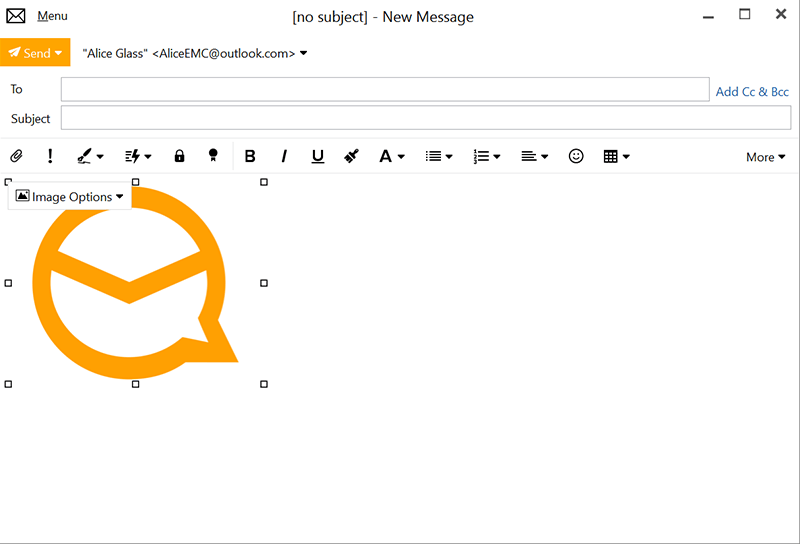Toggle italic formatting
Image resolution: width=800 pixels, height=544 pixels.
click(284, 156)
